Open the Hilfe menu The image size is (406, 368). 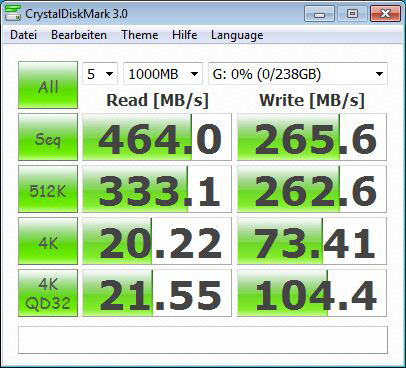tap(184, 35)
